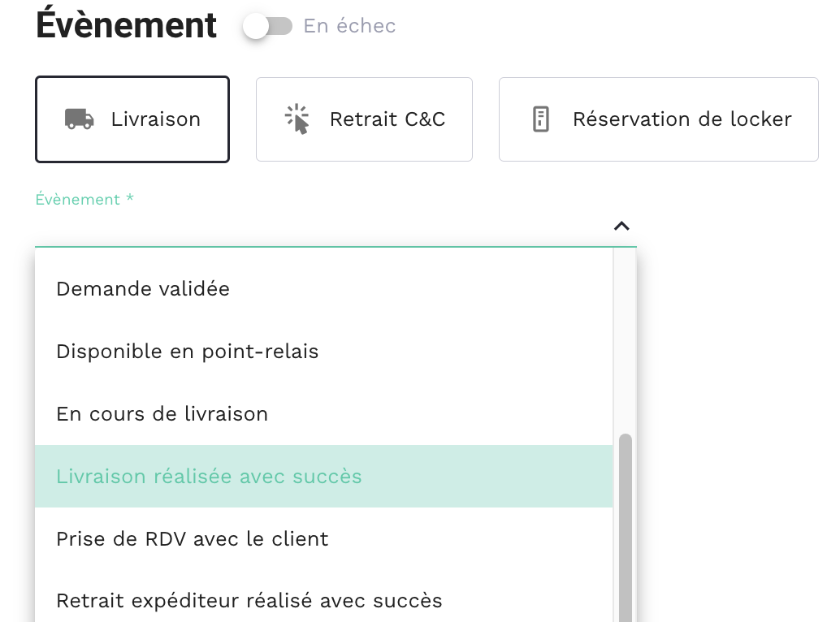Screen dimensions: 840x622
Task: Click the Évènement * field label
Action: [x=84, y=200]
